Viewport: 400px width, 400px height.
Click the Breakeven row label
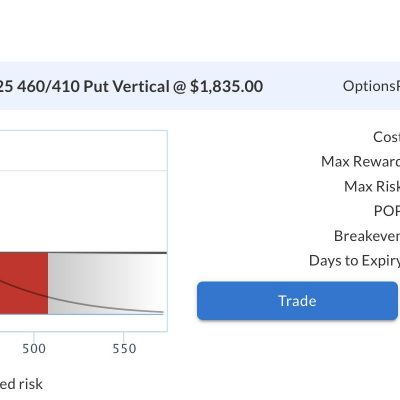(x=367, y=236)
